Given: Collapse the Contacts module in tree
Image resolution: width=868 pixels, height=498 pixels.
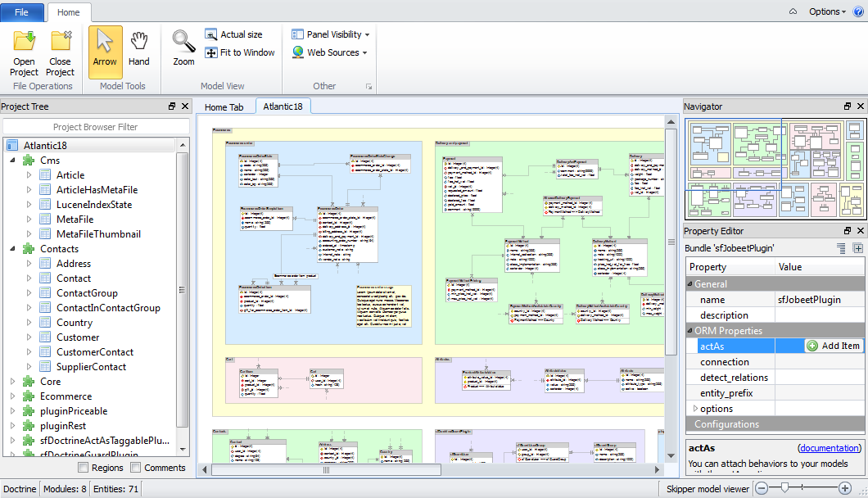Looking at the screenshot, I should 14,249.
